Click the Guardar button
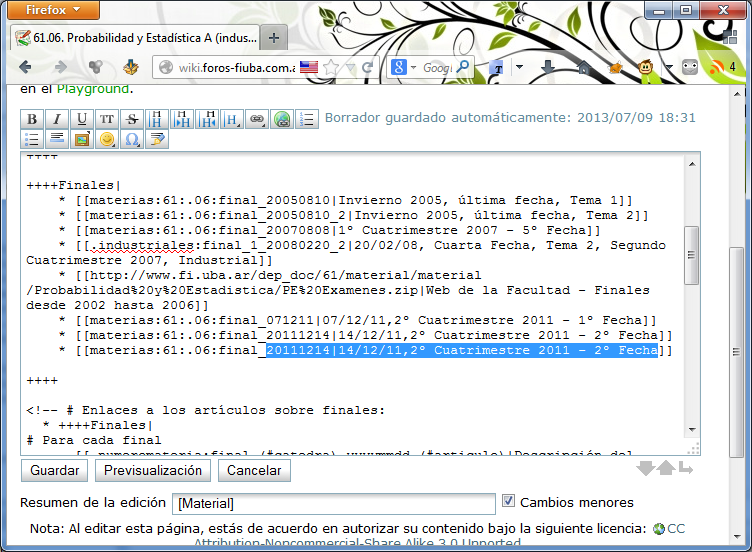Viewport: 752px width, 552px height. click(55, 470)
